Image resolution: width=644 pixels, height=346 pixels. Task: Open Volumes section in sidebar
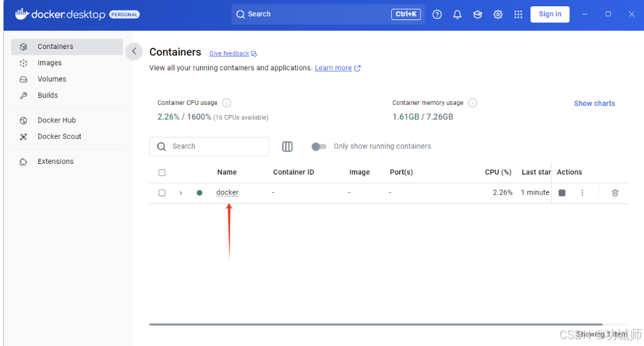coord(67,79)
